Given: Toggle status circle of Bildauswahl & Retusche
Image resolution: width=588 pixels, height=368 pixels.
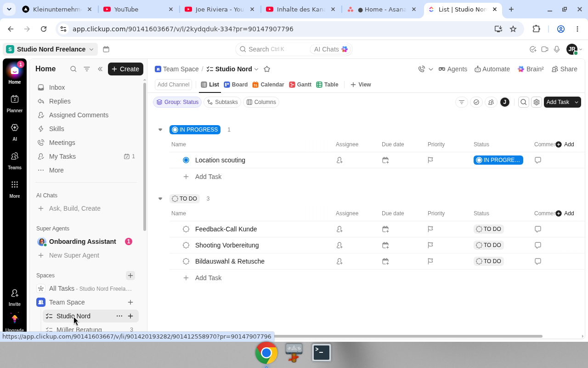Looking at the screenshot, I should pyautogui.click(x=186, y=261).
